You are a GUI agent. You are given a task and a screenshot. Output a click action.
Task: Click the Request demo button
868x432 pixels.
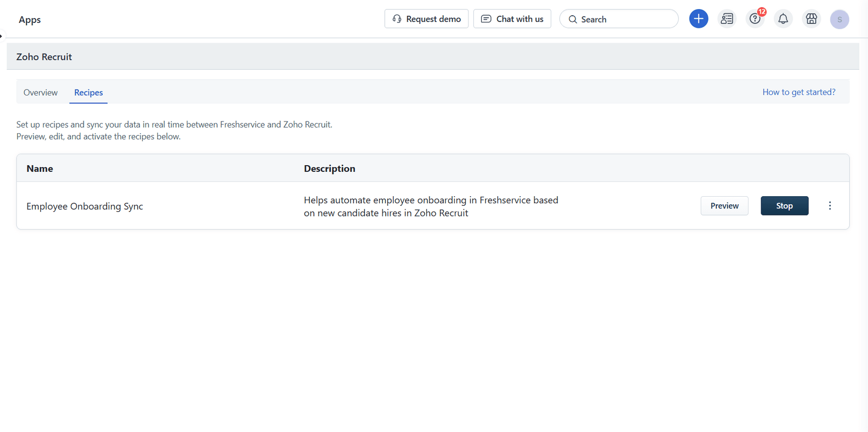pyautogui.click(x=426, y=19)
